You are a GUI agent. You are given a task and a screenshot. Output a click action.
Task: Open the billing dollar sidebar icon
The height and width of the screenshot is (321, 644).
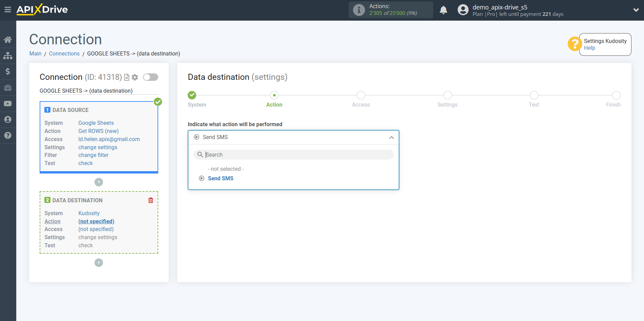click(x=8, y=71)
